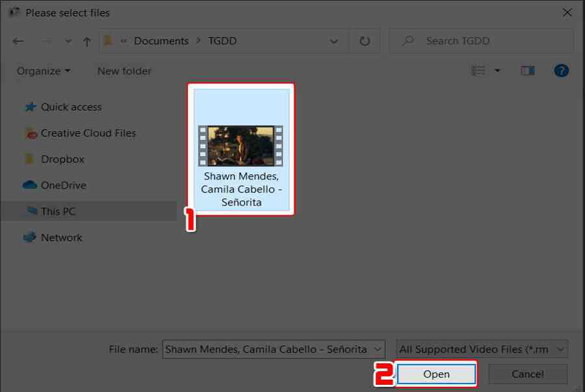Click the Cancel button
Screen dimensions: 585x392
(527, 374)
